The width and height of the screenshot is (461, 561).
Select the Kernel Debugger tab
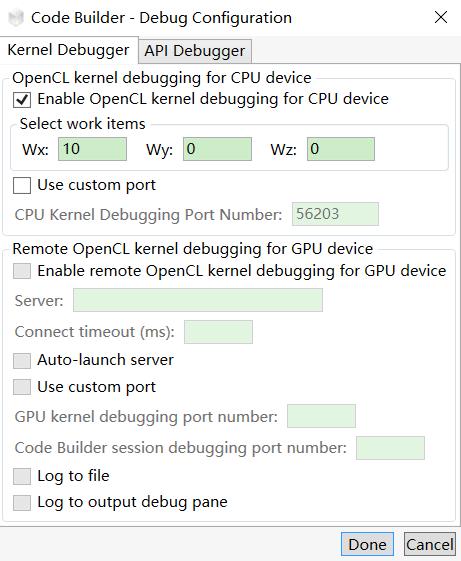tap(68, 50)
